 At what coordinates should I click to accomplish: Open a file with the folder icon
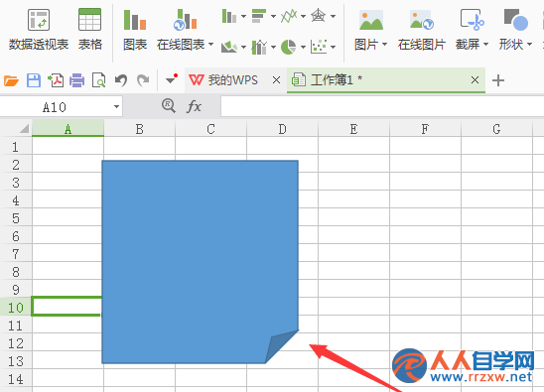11,80
